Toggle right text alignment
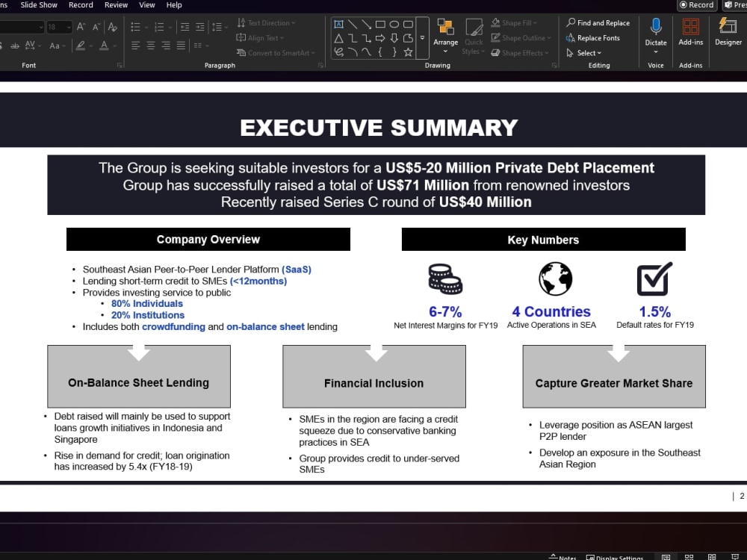This screenshot has height=560, width=747. click(x=166, y=46)
